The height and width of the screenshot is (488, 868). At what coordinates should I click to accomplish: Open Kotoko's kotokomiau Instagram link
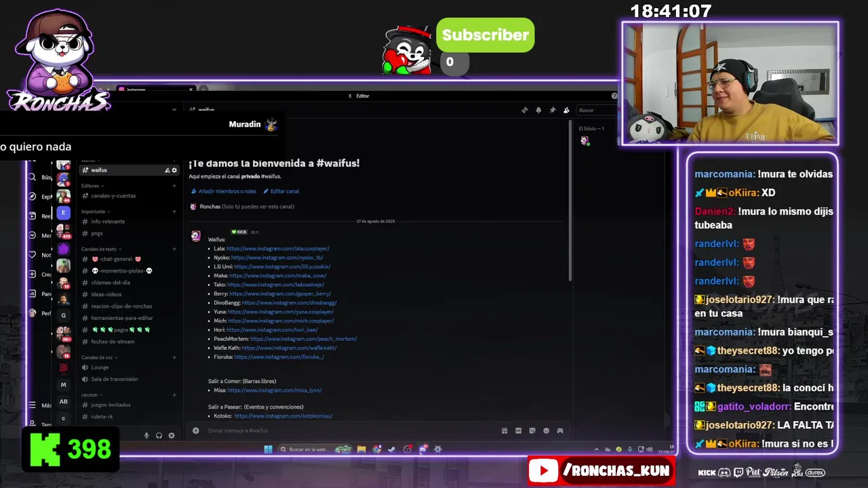coord(283,416)
